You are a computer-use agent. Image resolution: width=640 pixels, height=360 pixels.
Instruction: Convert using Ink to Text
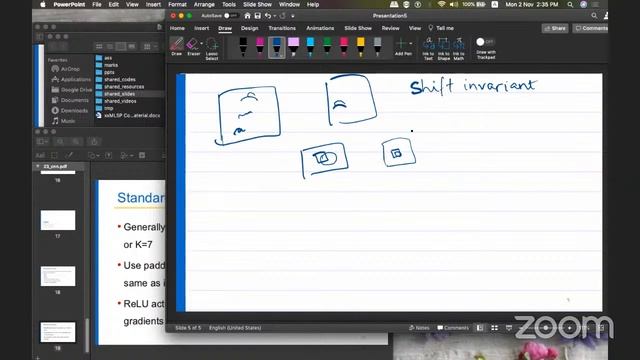[x=428, y=49]
